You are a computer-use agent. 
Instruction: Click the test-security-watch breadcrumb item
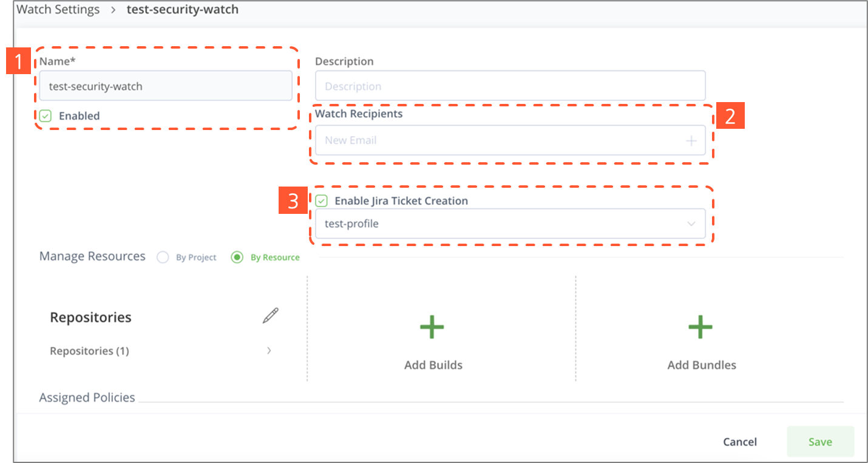(x=182, y=10)
